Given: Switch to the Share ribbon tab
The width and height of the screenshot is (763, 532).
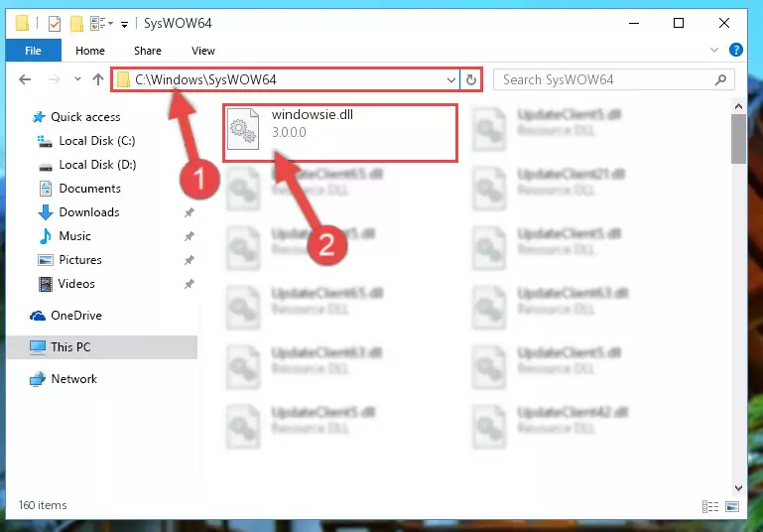Looking at the screenshot, I should pos(148,51).
